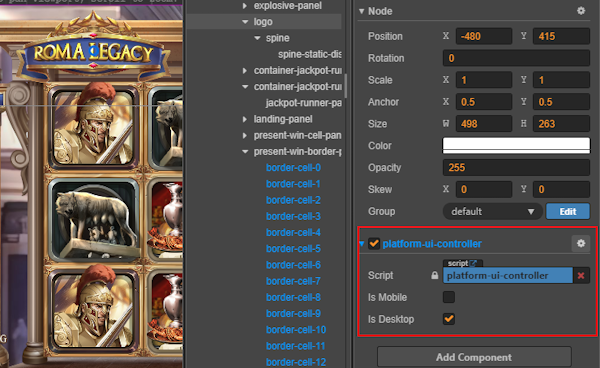The image size is (600, 368).
Task: Select the present-win-border node
Action: [297, 152]
